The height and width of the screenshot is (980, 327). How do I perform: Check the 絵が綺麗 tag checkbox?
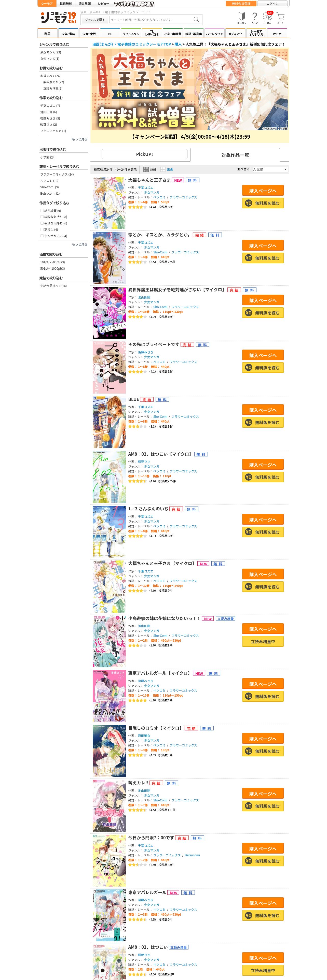coord(42,210)
